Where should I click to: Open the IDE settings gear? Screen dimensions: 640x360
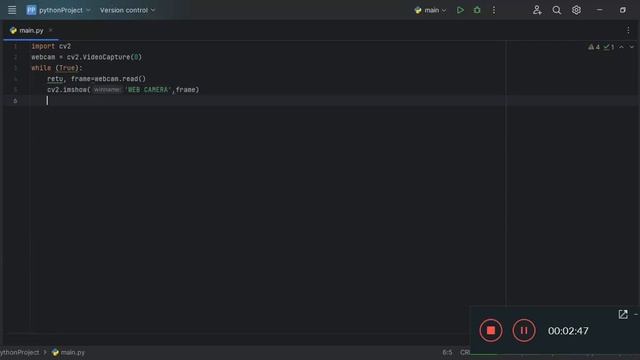tap(576, 10)
